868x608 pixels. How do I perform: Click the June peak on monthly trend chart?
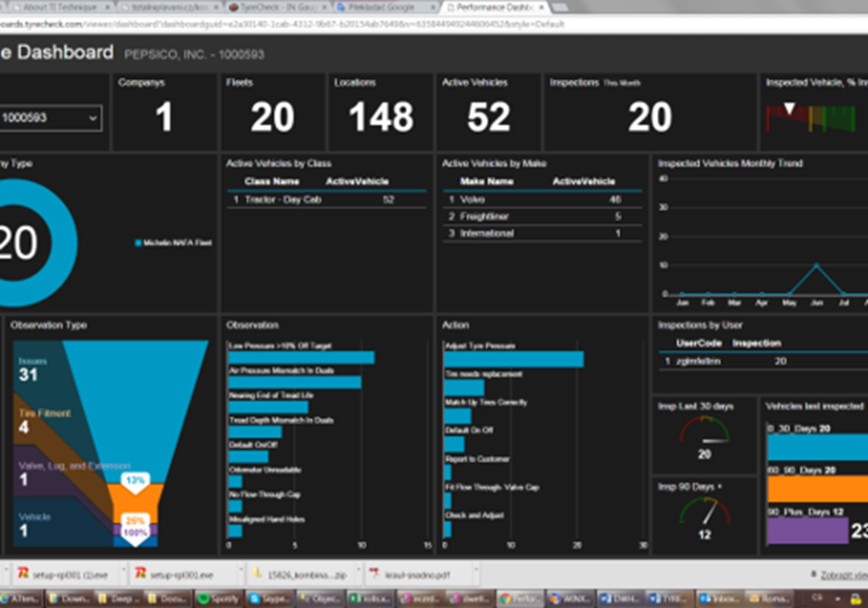(816, 265)
